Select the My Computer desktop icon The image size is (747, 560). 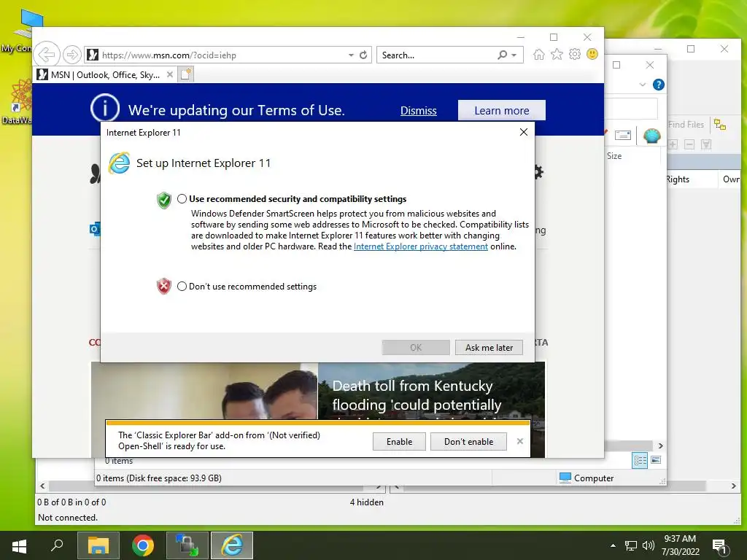[x=19, y=29]
